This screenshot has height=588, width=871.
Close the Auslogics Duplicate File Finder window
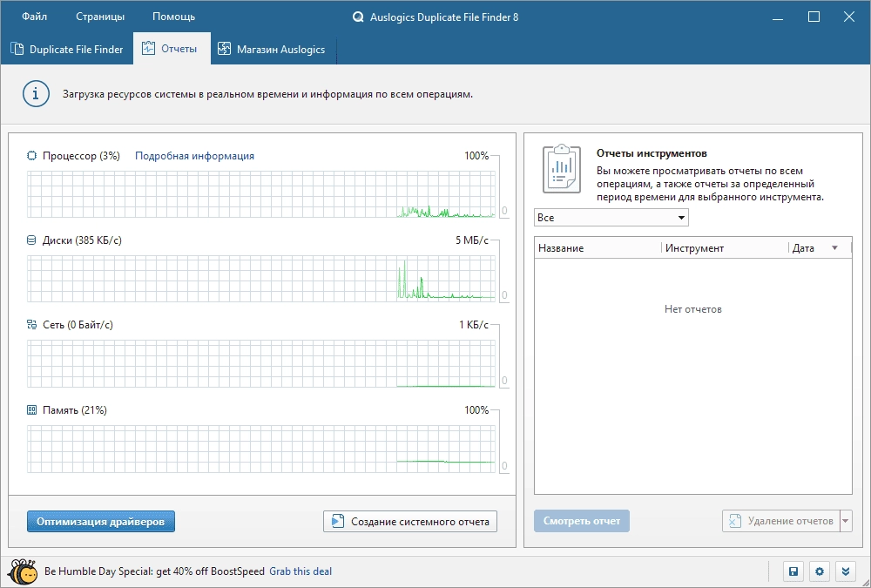pyautogui.click(x=849, y=17)
